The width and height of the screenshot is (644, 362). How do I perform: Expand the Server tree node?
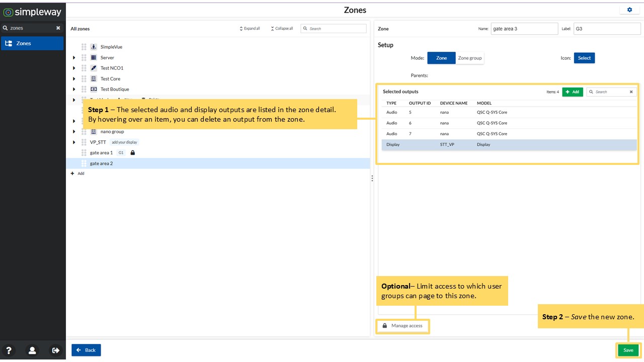(x=74, y=57)
